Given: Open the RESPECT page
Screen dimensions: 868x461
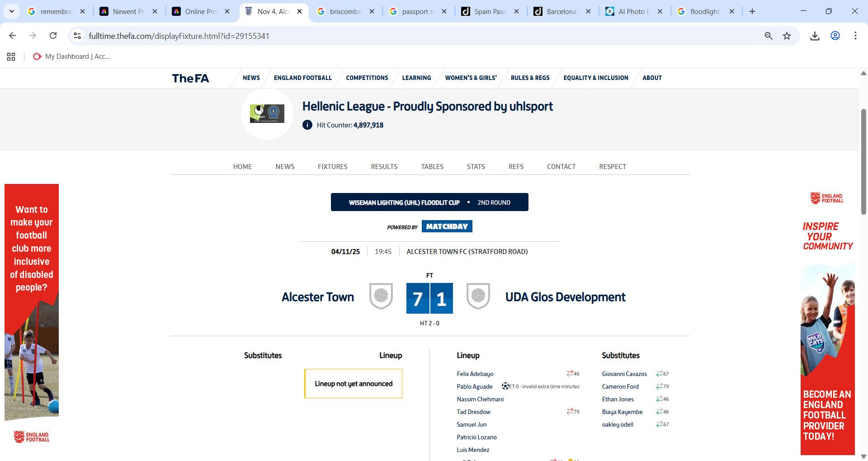Looking at the screenshot, I should pos(613,167).
